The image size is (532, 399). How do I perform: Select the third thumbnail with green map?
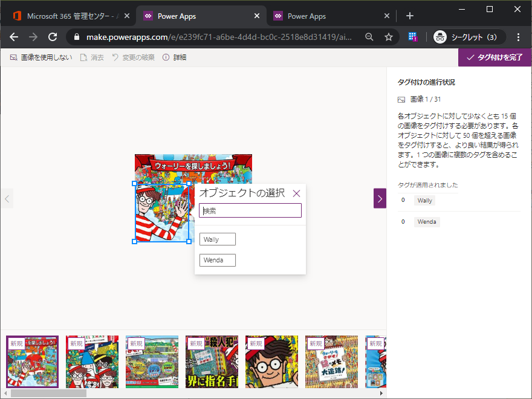pos(152,362)
